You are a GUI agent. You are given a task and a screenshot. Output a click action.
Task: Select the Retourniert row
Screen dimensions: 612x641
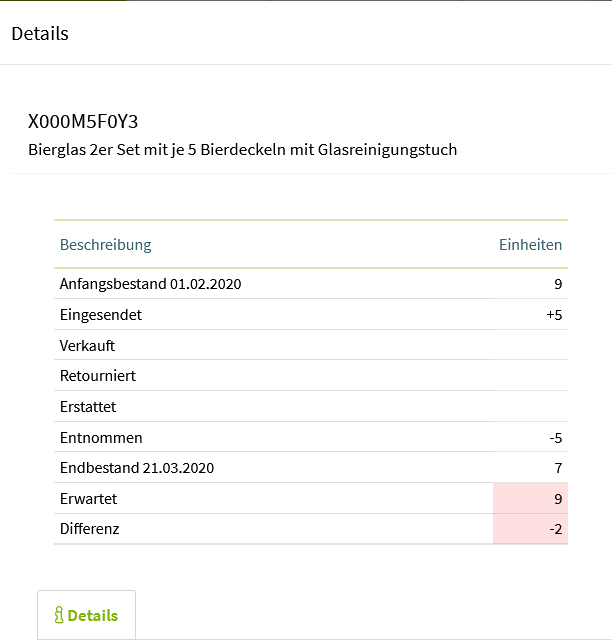pos(311,376)
